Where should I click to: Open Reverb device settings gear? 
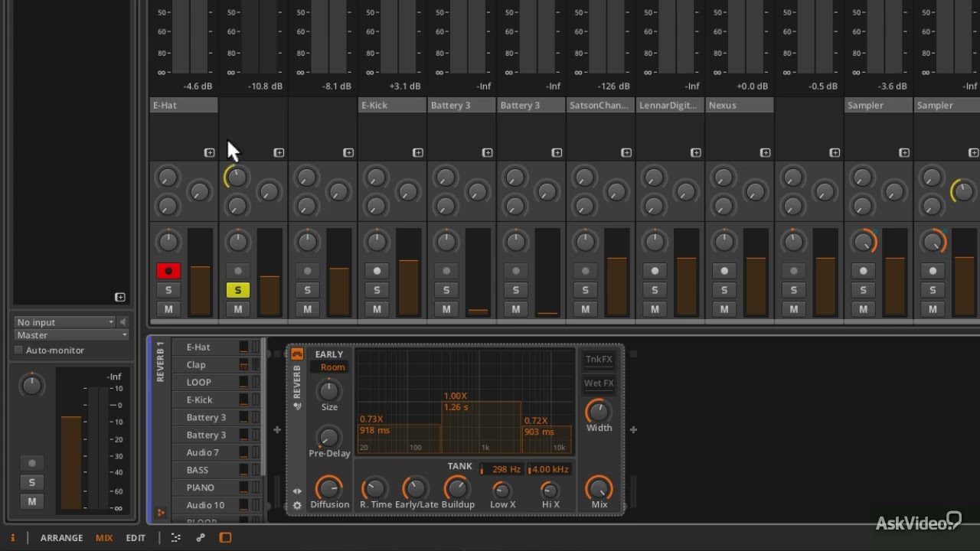point(297,506)
